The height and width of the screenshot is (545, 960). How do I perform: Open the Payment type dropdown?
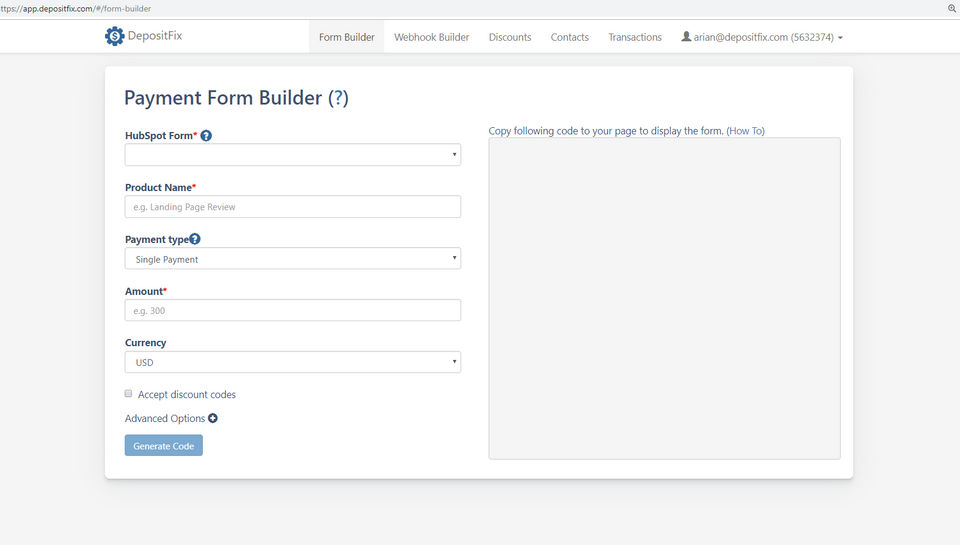pyautogui.click(x=292, y=259)
